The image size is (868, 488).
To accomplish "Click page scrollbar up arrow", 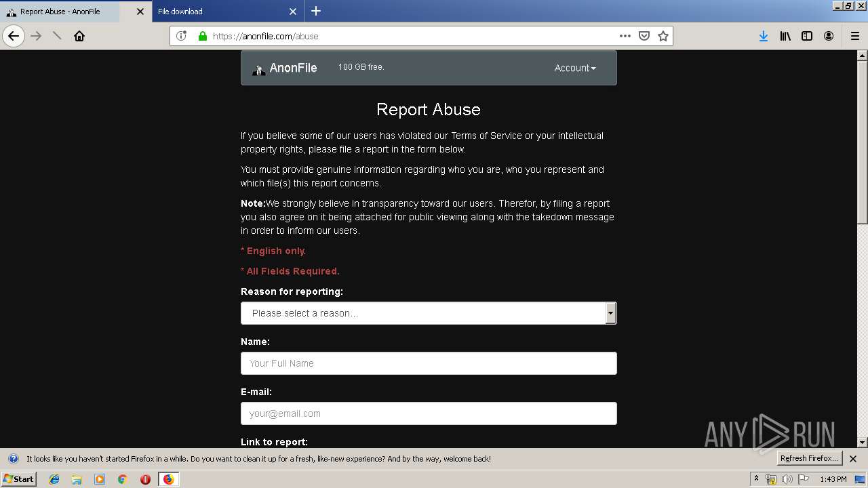I will pos(863,56).
